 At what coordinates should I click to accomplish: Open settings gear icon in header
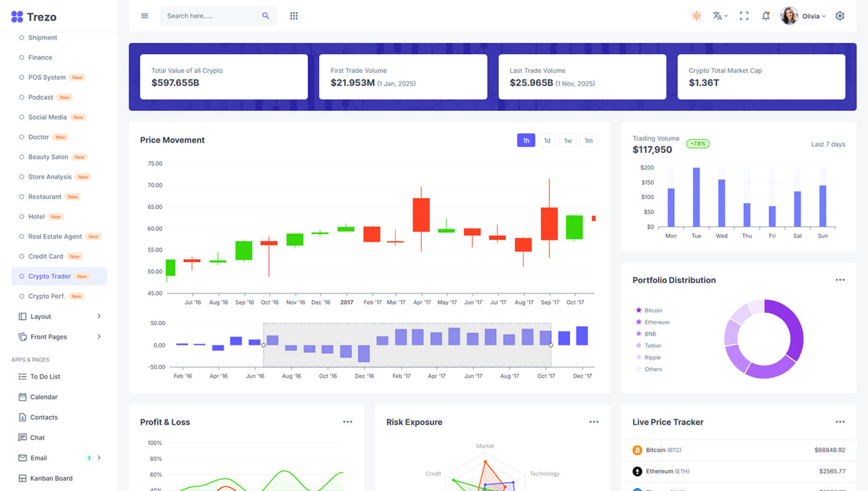click(839, 16)
